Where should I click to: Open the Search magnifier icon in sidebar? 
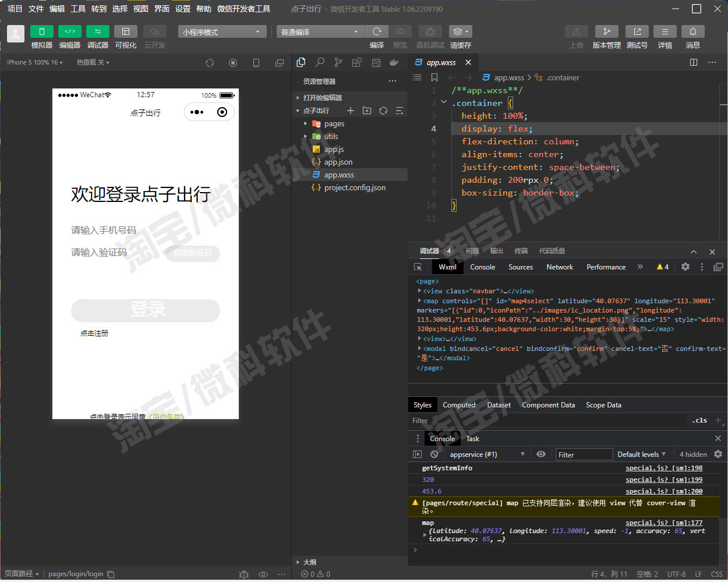(320, 62)
